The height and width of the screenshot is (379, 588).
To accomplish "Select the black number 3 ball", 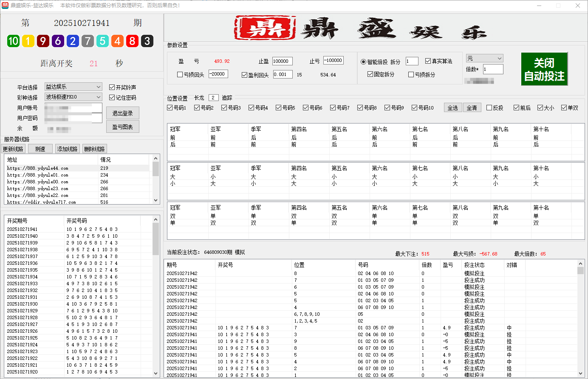I will pos(147,41).
